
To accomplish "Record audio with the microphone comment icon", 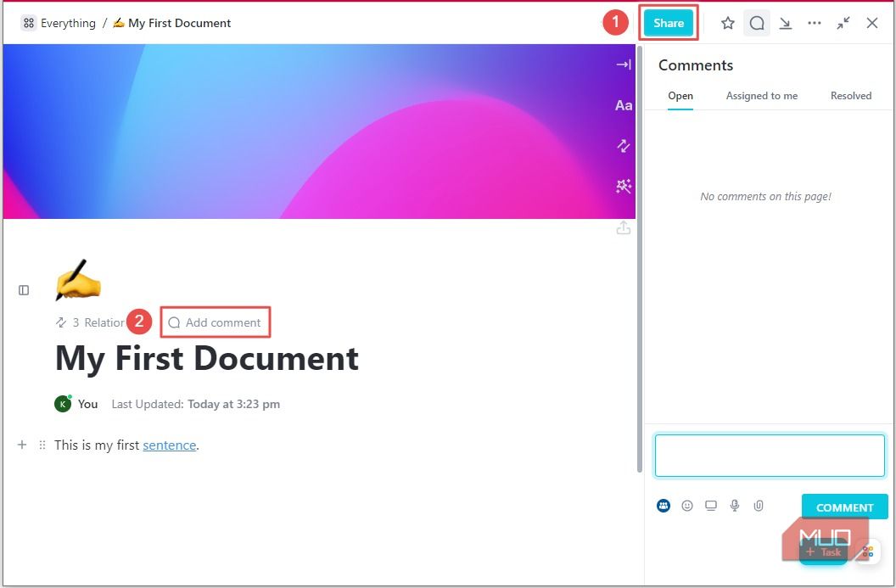I will [735, 505].
